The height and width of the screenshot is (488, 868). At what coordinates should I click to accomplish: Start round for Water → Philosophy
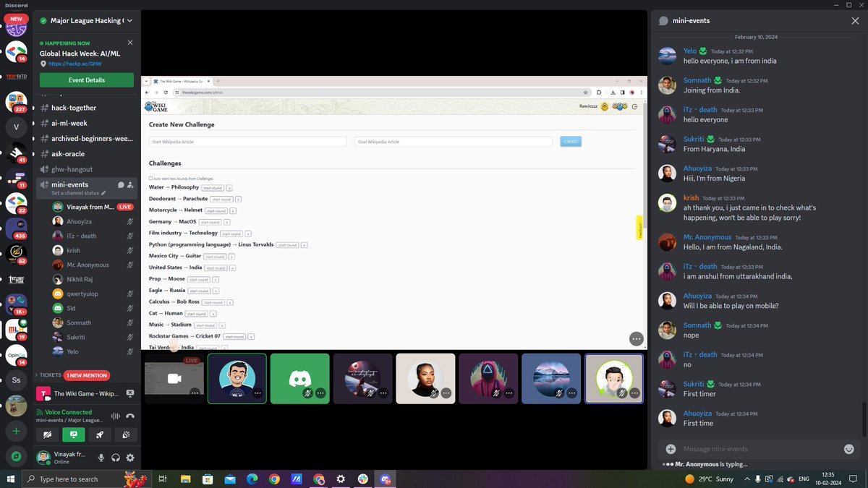[x=212, y=188]
